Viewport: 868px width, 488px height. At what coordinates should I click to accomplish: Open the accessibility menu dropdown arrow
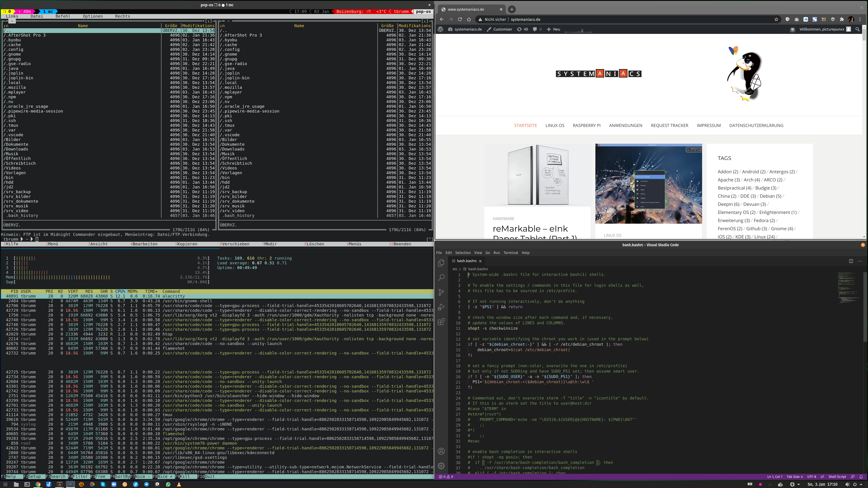799,484
